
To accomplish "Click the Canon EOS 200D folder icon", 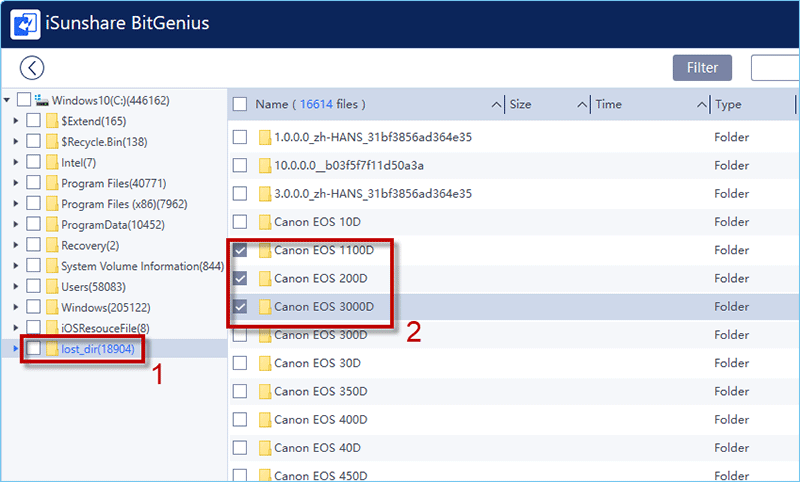I will [x=265, y=278].
